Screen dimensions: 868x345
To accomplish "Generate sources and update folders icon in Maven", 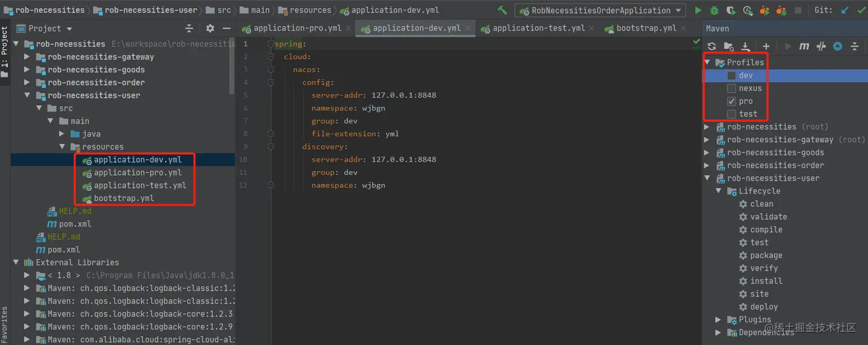I will 728,46.
